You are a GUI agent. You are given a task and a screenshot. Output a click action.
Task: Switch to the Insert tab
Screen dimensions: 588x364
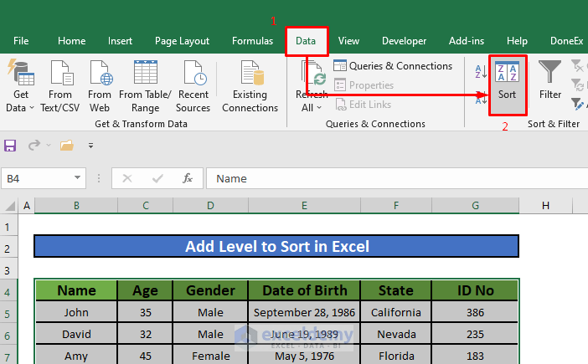tap(120, 41)
